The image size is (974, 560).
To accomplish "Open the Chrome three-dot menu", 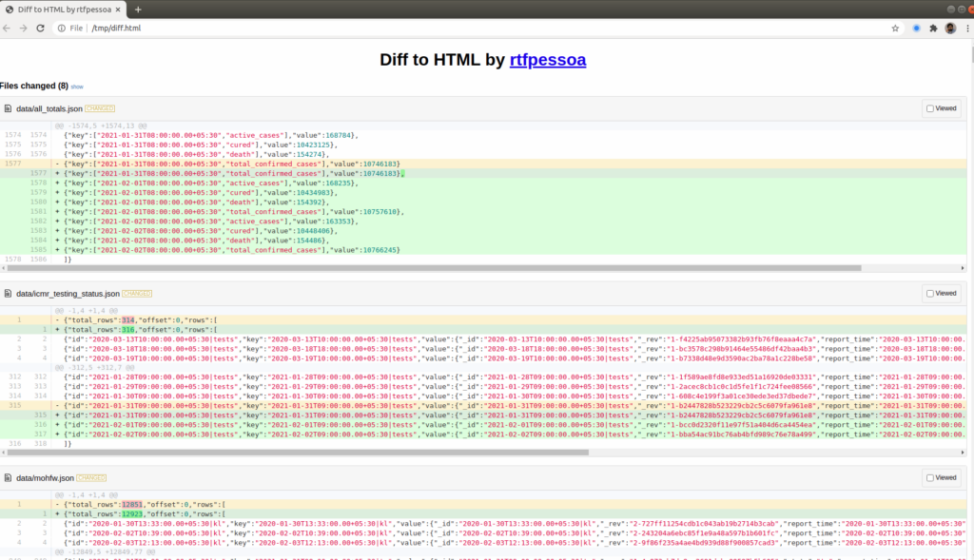I will 967,28.
